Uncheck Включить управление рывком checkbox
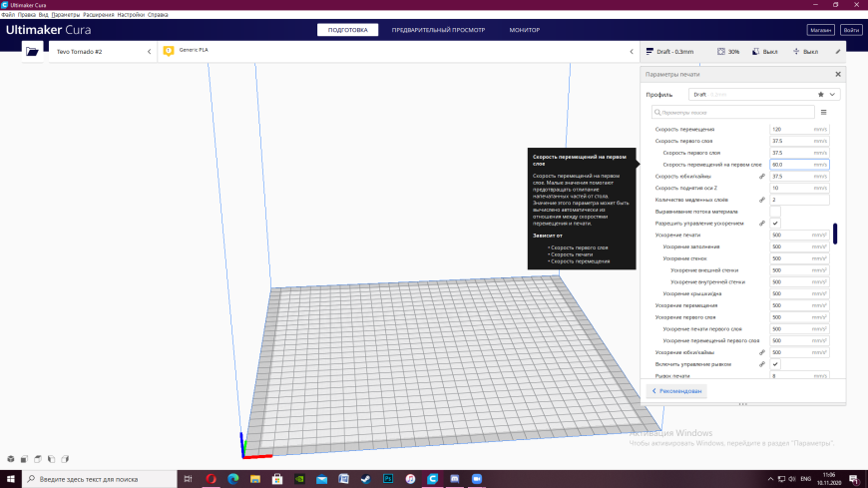Screen dimensions: 868x488 (x=775, y=364)
